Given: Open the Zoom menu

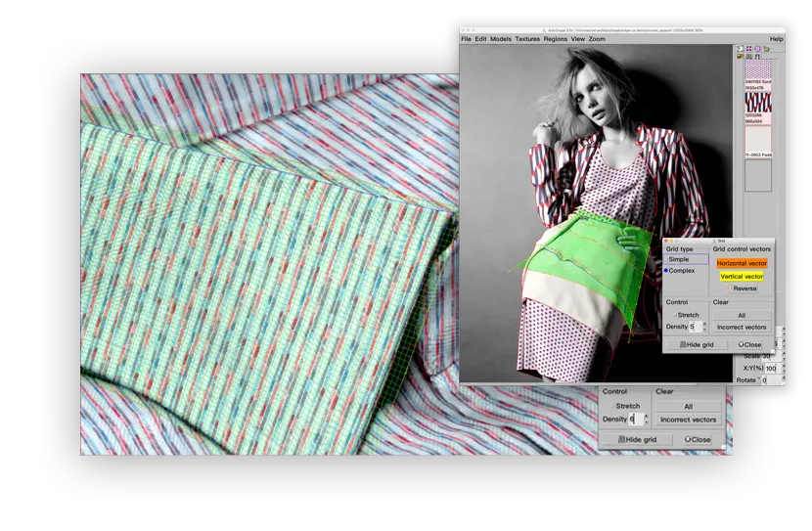Looking at the screenshot, I should pyautogui.click(x=597, y=39).
